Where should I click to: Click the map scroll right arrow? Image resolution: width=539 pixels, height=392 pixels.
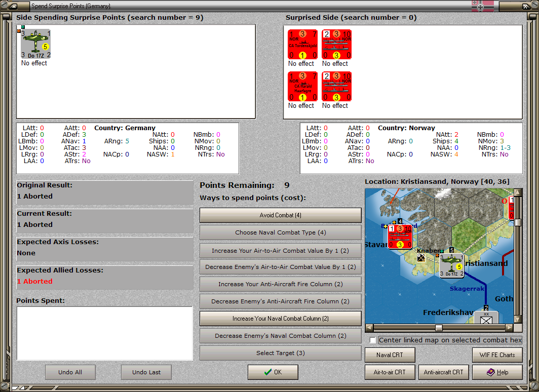pyautogui.click(x=510, y=328)
